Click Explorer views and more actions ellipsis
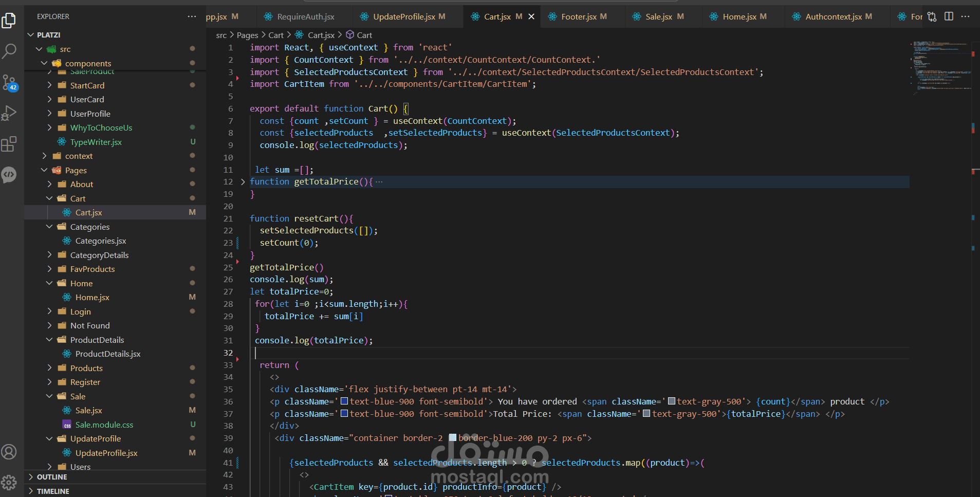980x497 pixels. [x=192, y=16]
